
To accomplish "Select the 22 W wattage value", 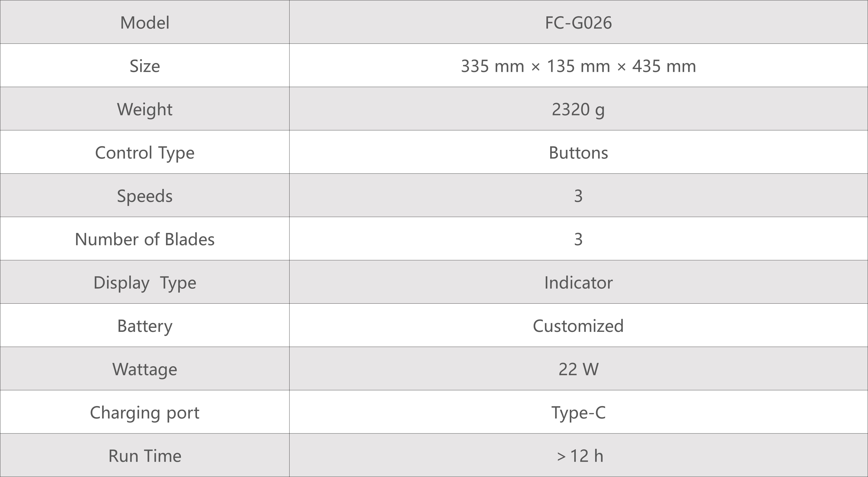I will (578, 369).
